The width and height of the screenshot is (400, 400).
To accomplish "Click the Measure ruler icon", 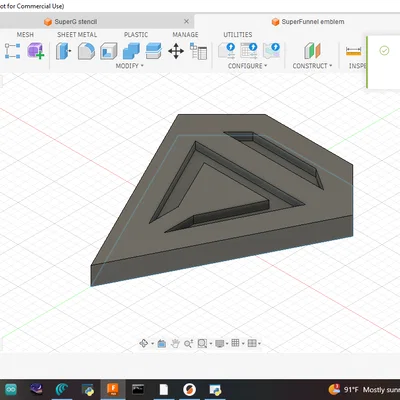I will coord(354,51).
